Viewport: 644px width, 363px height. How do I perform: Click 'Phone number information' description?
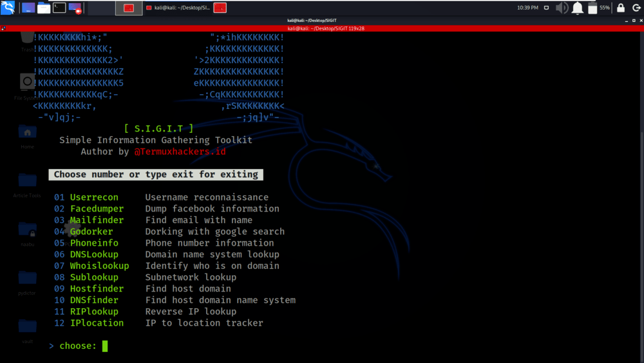[x=209, y=243]
